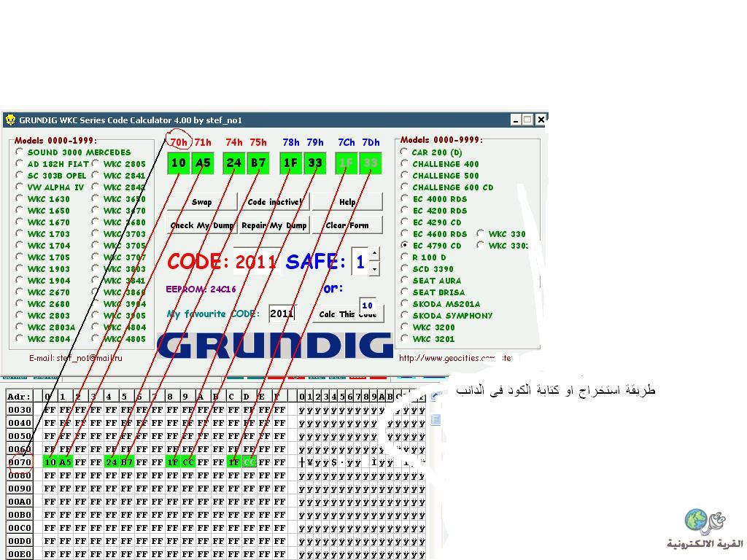Click the My favourite CODE input field
The height and width of the screenshot is (560, 747).
coord(283,314)
